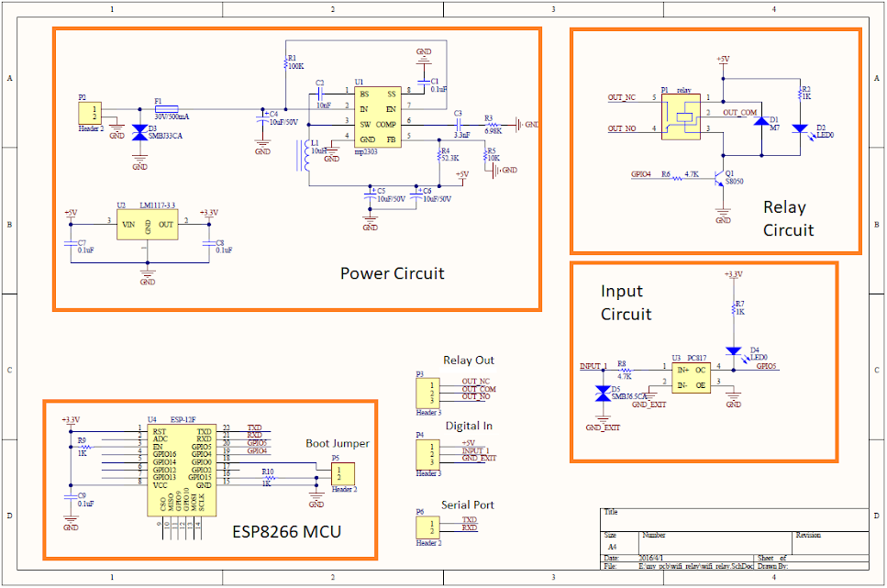This screenshot has width=887, height=588.
Task: Select resistor R1 100K
Action: pos(285,64)
